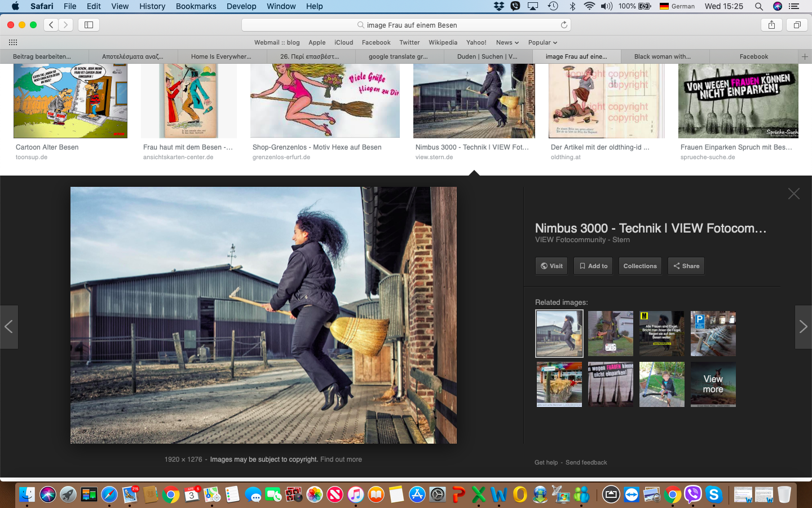Switch to the 'Black woman with...' tab
812x508 pixels.
coord(665,56)
